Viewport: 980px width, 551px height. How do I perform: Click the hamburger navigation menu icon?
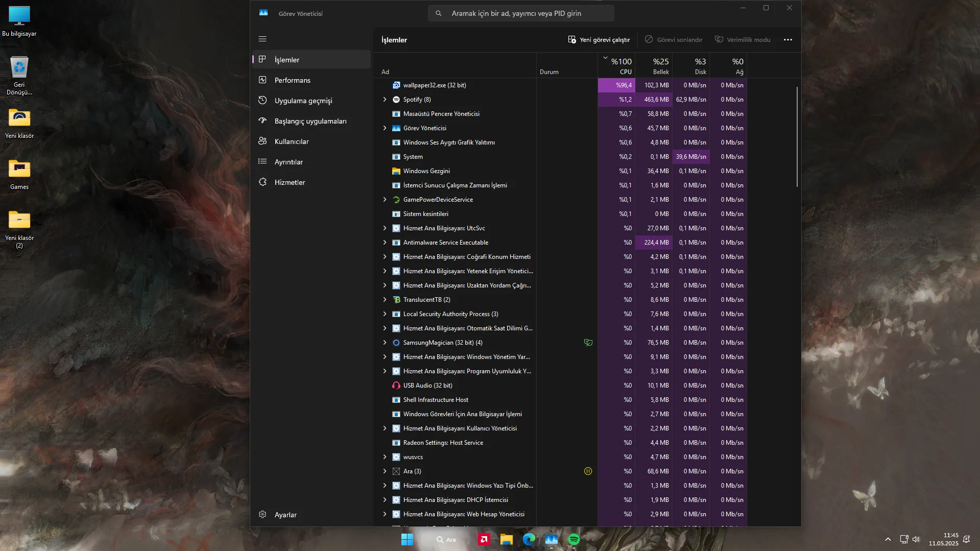262,39
